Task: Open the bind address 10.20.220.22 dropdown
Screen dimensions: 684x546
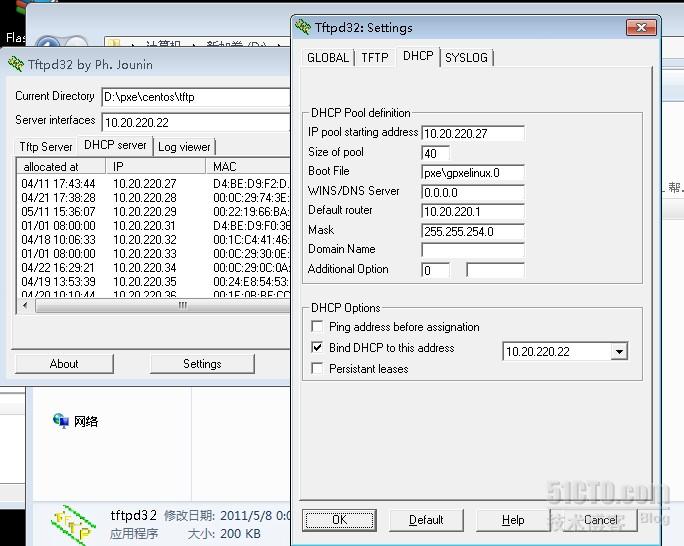Action: tap(619, 351)
